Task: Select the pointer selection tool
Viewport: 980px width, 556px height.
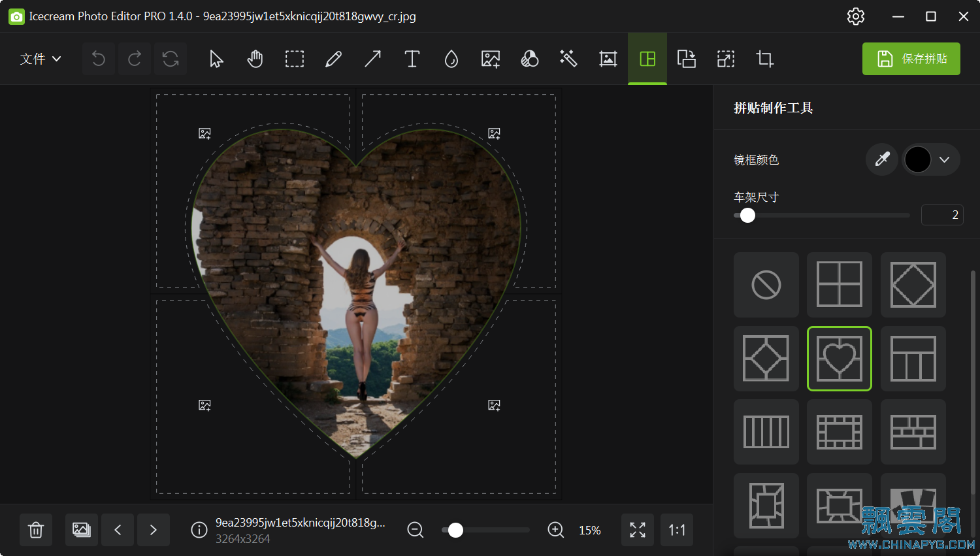Action: (x=216, y=59)
